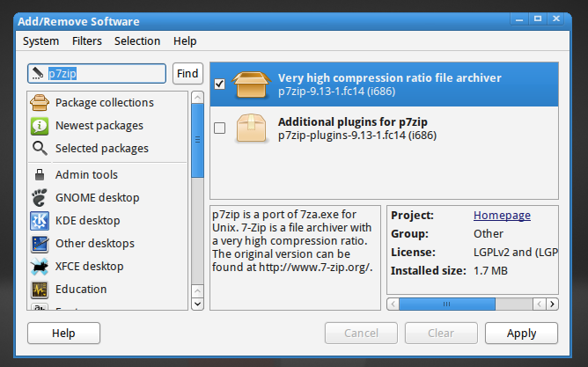Select the Package collections category
The image size is (588, 367).
(107, 102)
